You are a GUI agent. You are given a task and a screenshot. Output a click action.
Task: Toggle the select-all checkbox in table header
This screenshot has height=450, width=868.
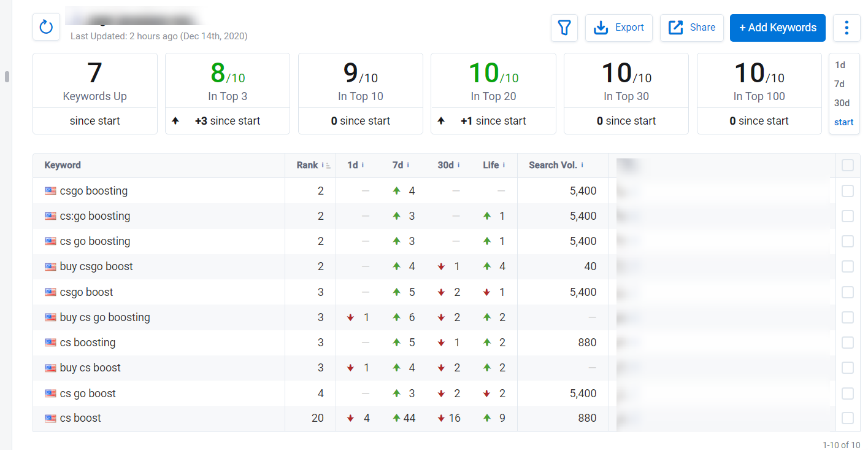point(847,165)
